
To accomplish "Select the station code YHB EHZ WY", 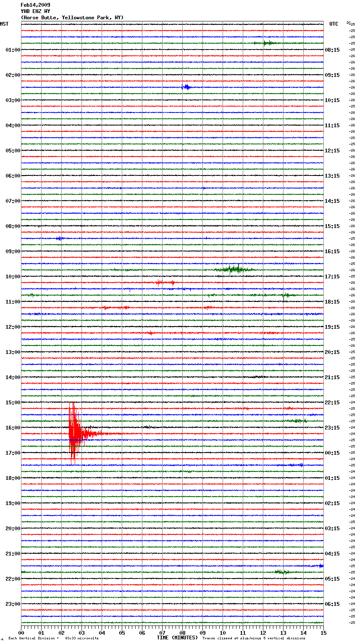I will [35, 11].
